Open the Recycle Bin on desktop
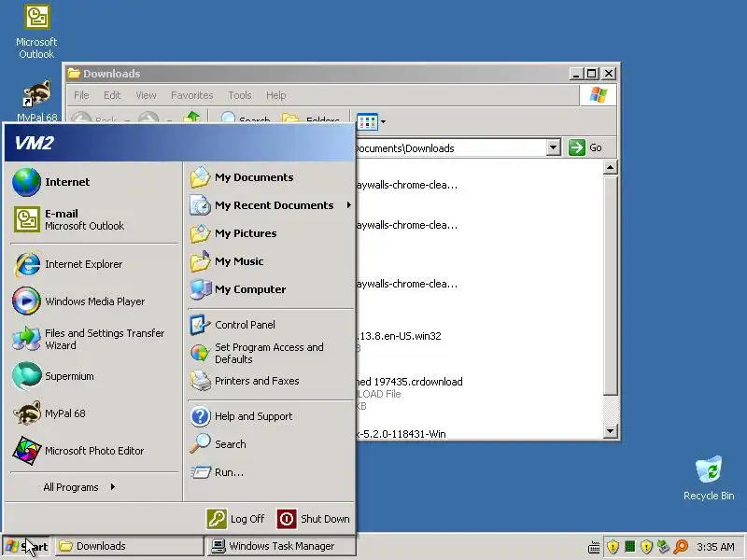This screenshot has width=747, height=560. (709, 478)
